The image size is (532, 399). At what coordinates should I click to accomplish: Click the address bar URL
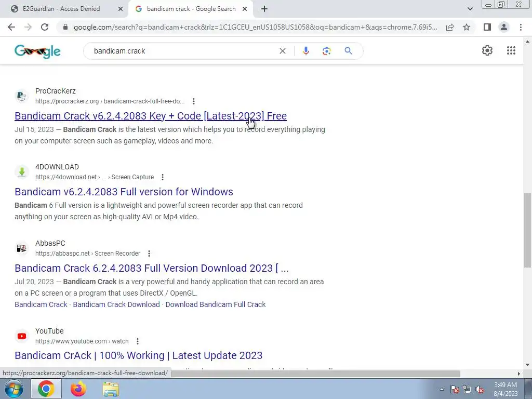[255, 27]
